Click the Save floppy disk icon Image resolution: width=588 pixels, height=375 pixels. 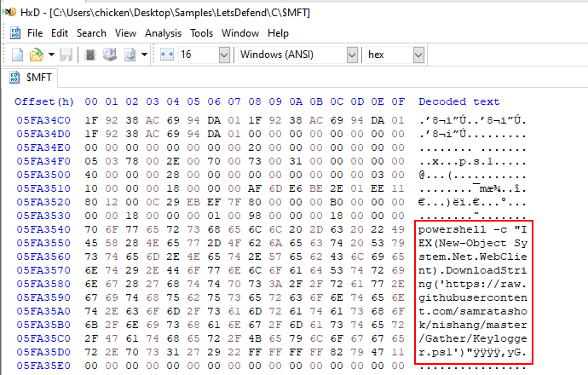(66, 55)
